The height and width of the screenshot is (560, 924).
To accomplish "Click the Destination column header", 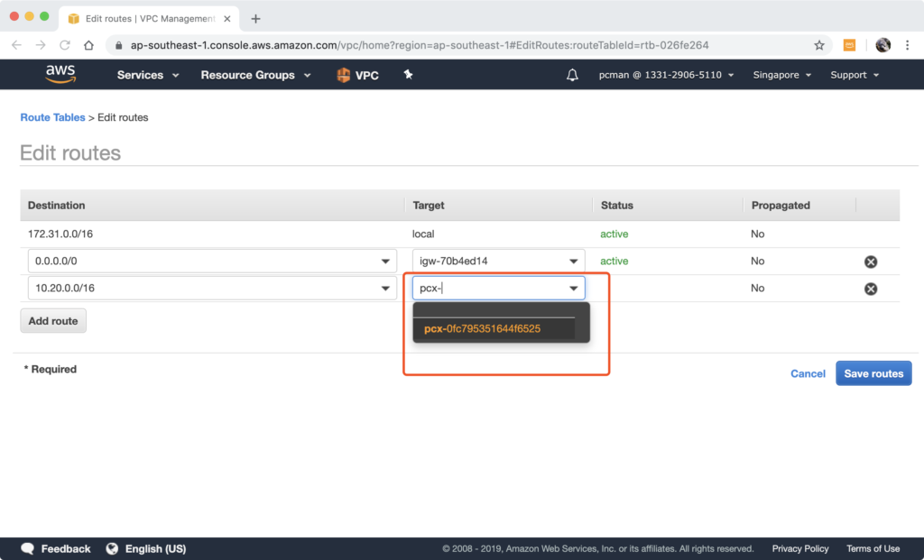I will tap(57, 206).
